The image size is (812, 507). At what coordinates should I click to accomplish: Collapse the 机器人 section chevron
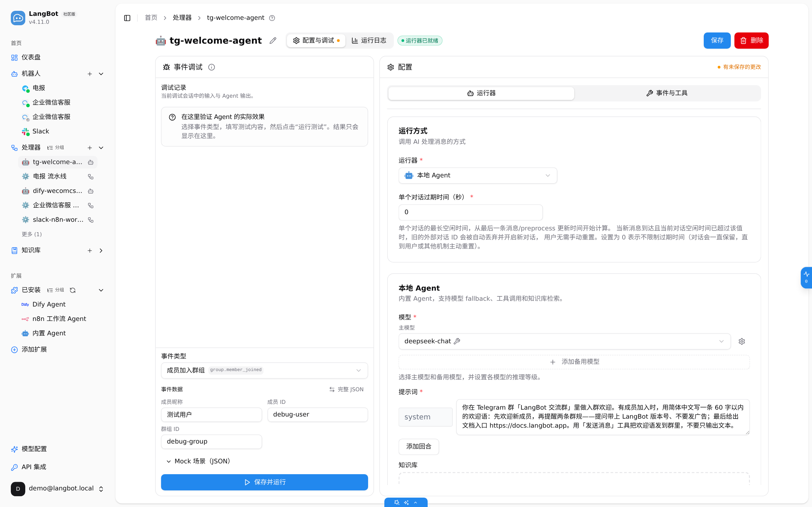pyautogui.click(x=101, y=74)
